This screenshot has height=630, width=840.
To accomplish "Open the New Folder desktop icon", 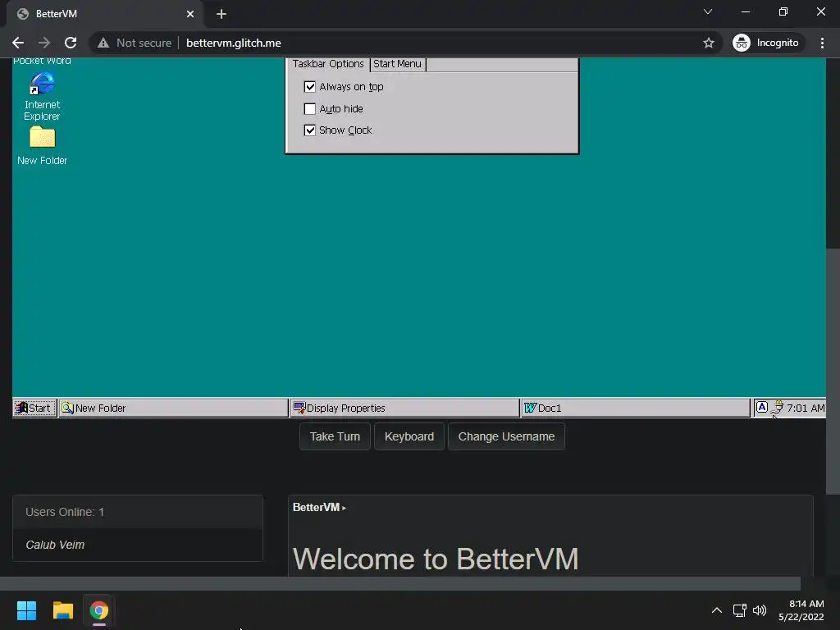I will [43, 146].
